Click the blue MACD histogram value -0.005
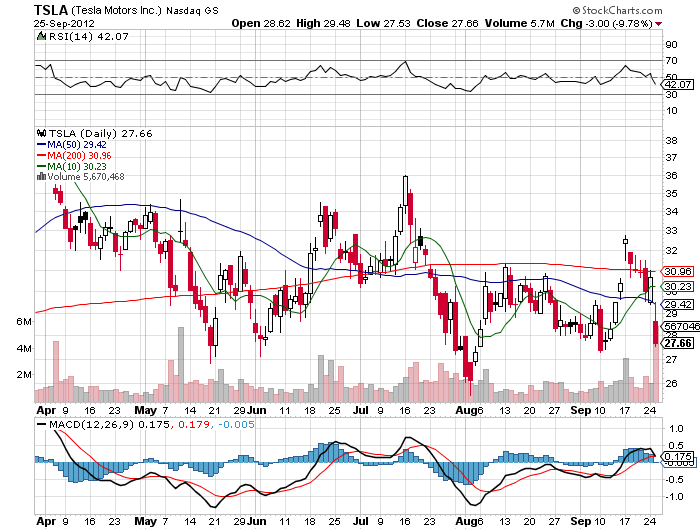The width and height of the screenshot is (700, 530). tap(237, 424)
